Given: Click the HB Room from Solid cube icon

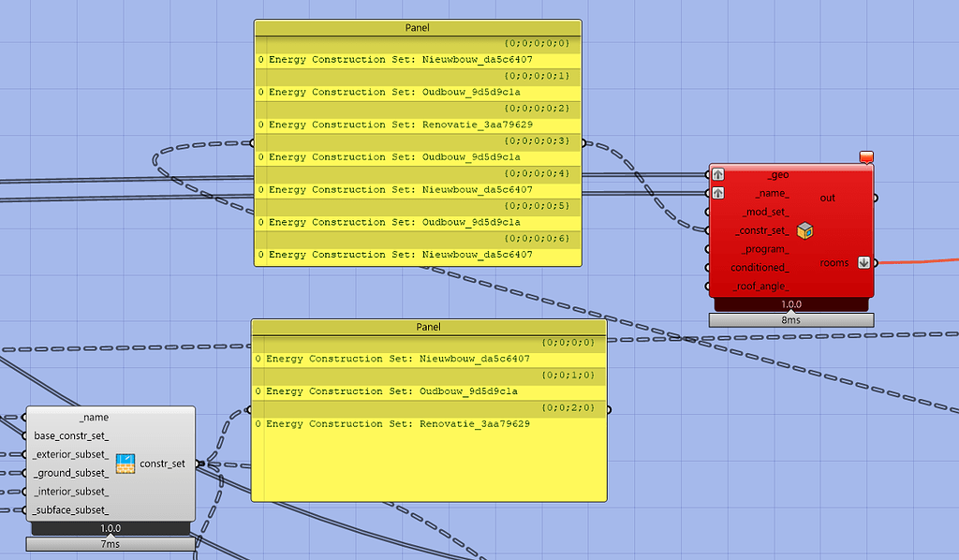Looking at the screenshot, I should pyautogui.click(x=805, y=229).
